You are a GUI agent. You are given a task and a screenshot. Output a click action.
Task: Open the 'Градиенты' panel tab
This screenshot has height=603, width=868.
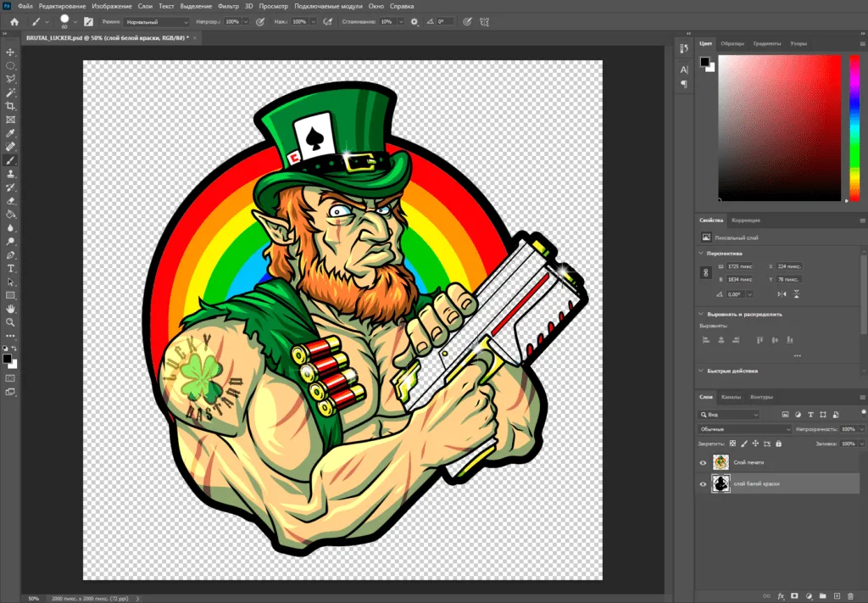click(766, 43)
